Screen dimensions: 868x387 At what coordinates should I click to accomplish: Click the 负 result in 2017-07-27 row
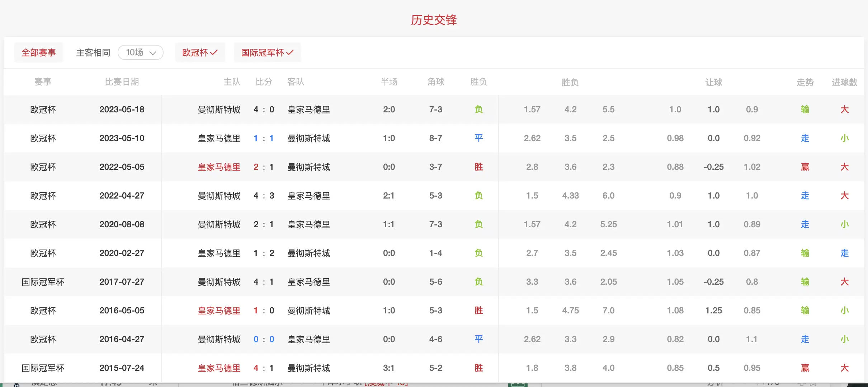click(479, 282)
